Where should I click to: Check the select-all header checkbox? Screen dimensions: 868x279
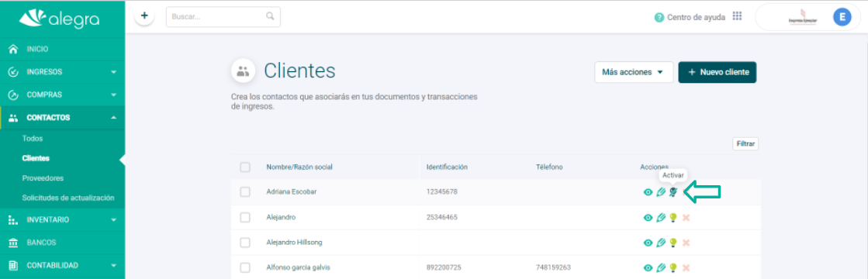click(245, 167)
